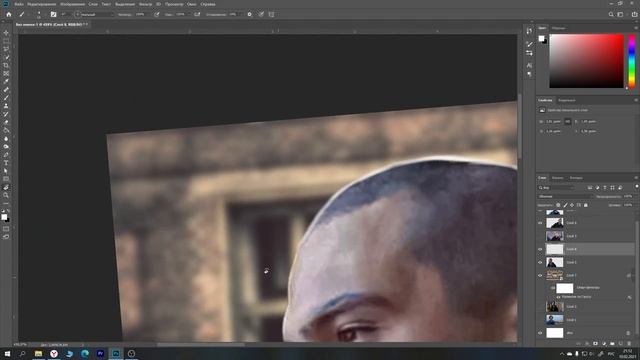
Task: Open the Окно menu
Action: coord(191,4)
